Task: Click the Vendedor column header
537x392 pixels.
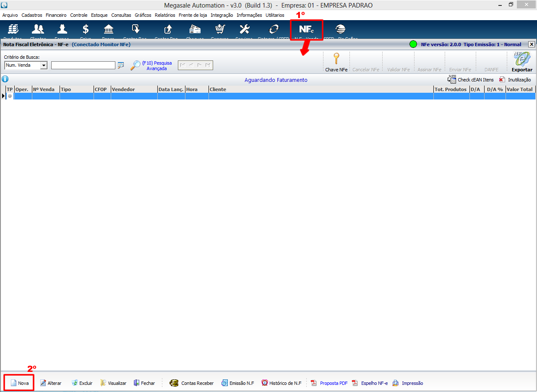Action: tap(134, 89)
